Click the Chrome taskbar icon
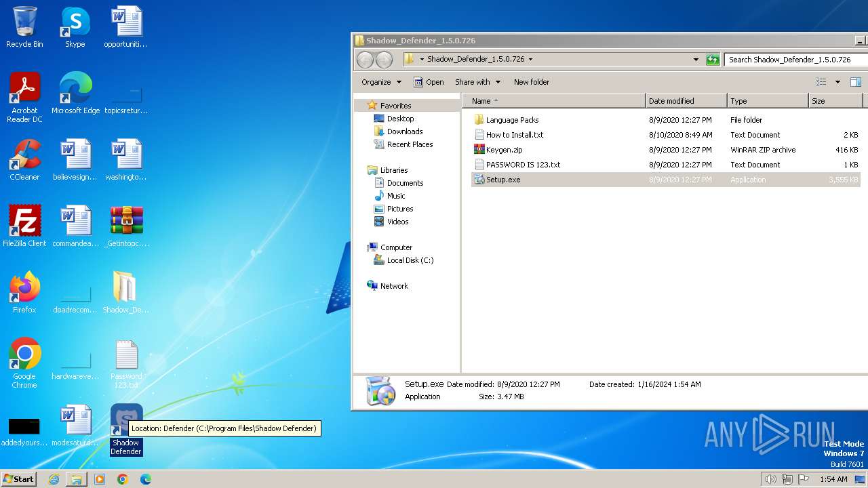 click(x=123, y=479)
